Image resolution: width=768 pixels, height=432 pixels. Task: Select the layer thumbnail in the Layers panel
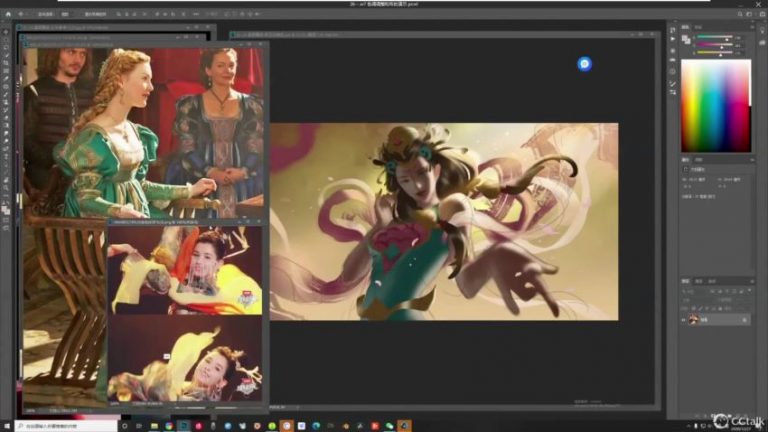click(x=696, y=320)
